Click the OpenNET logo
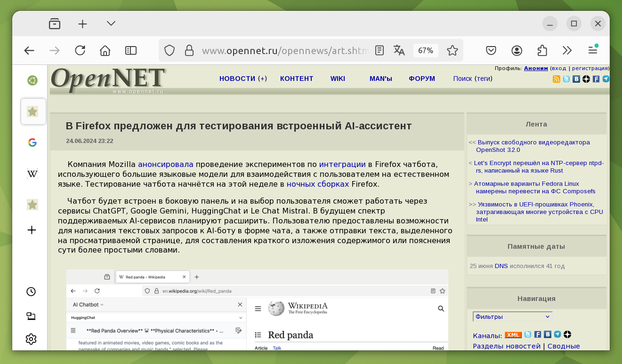Image resolution: width=622 pixels, height=364 pixels. [108, 79]
